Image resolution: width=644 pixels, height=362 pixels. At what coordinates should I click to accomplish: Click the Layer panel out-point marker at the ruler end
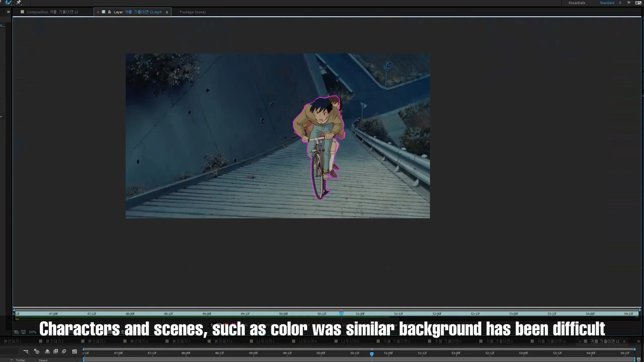click(x=640, y=310)
